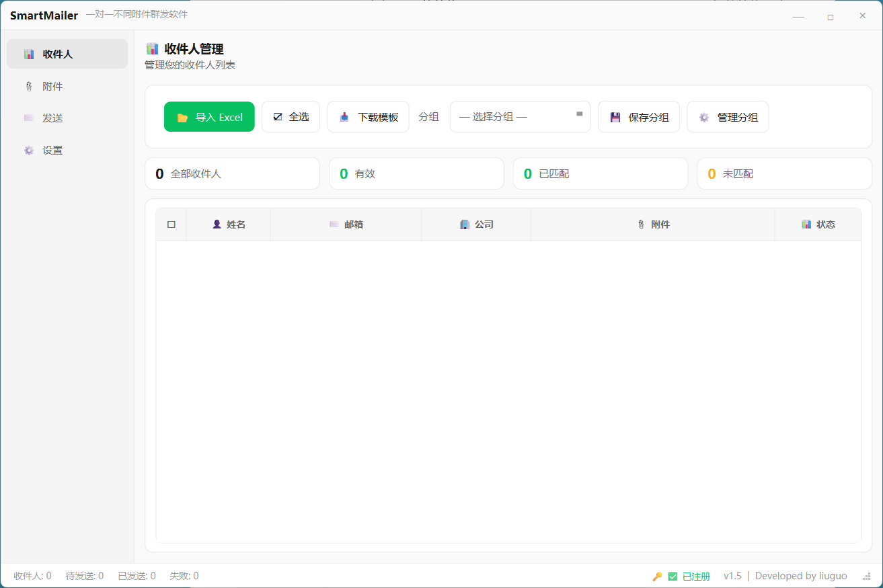Minimize the SmartMailer window
This screenshot has width=883, height=588.
point(798,16)
